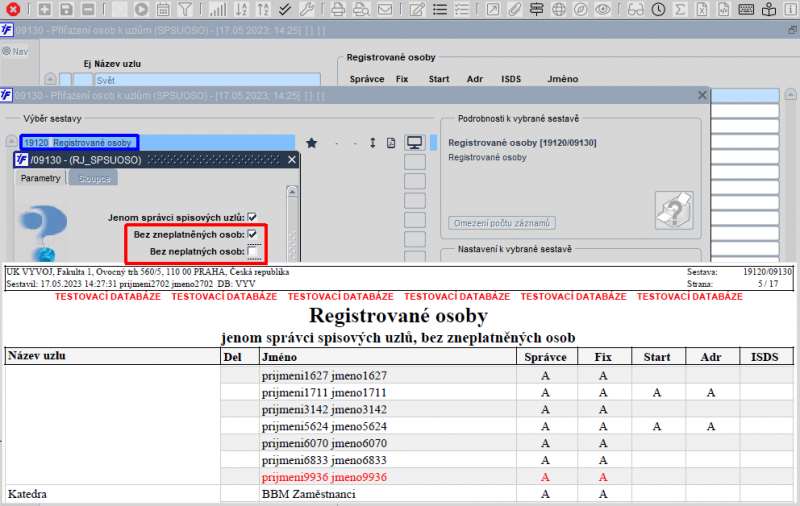800x506 pixels.
Task: Click the eye view icon in toolbar
Action: tap(603, 9)
